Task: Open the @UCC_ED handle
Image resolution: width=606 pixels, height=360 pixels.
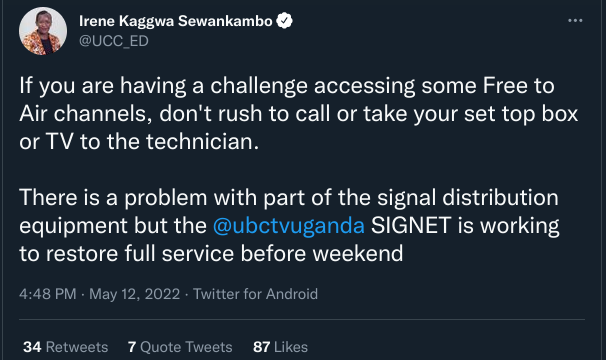Action: [x=114, y=41]
